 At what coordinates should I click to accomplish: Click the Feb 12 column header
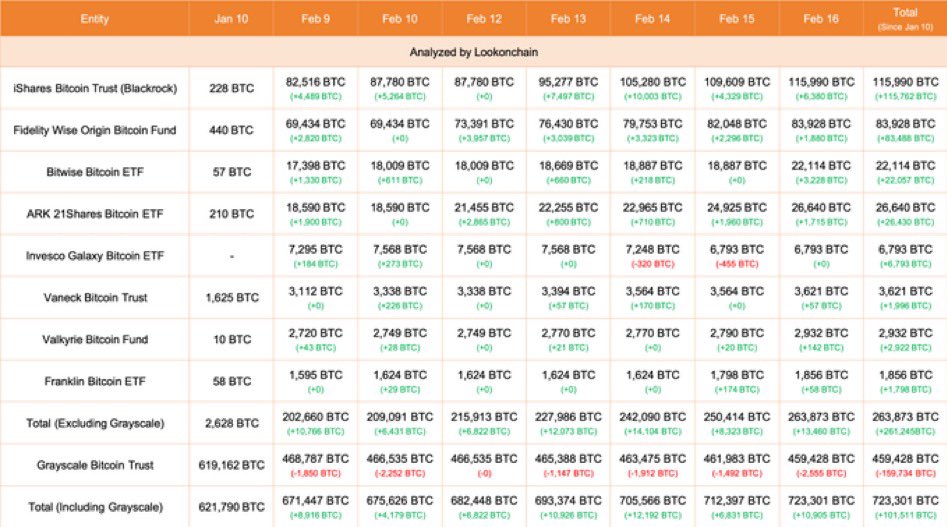coord(484,19)
